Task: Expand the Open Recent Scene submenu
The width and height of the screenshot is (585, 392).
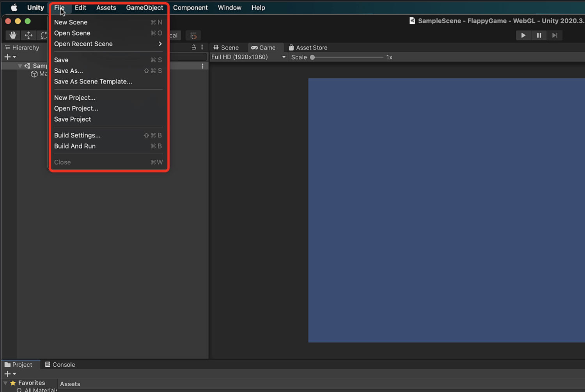Action: click(108, 44)
